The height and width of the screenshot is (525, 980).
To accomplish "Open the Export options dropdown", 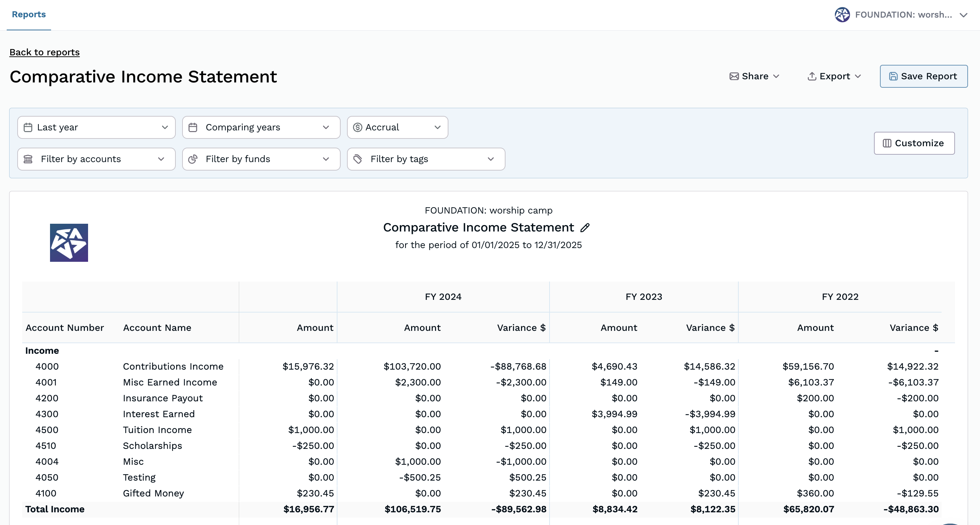I will (x=834, y=76).
